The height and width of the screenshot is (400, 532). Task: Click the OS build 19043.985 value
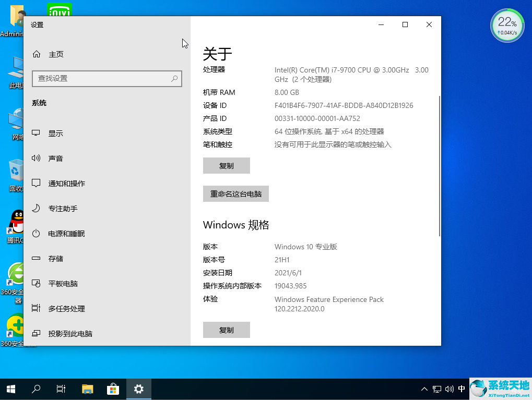pyautogui.click(x=290, y=286)
